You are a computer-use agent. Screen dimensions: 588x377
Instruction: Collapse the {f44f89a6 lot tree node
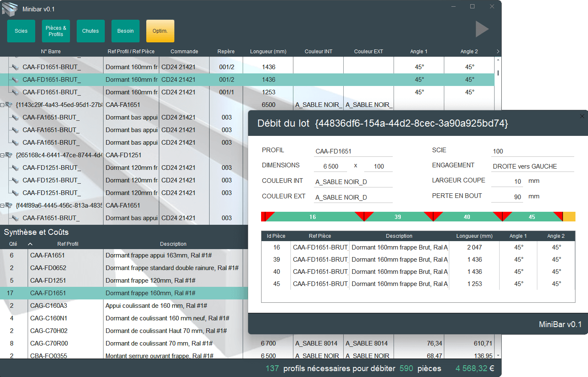click(x=3, y=205)
